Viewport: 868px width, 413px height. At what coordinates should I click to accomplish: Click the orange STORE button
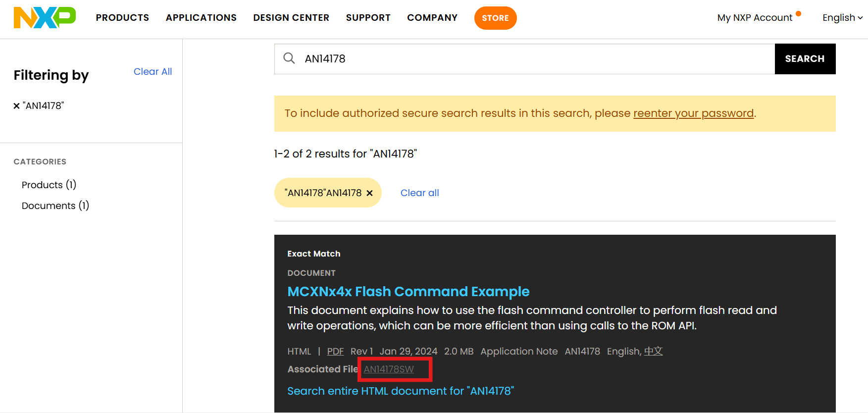(495, 18)
